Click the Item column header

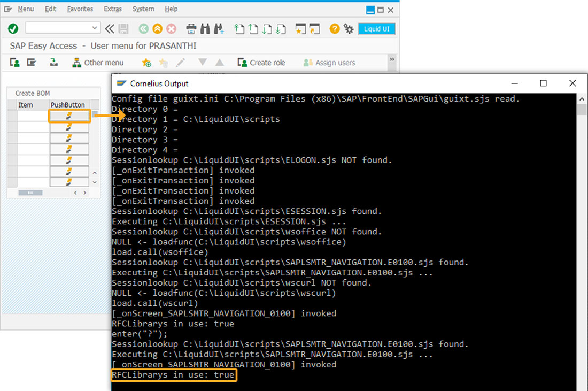pos(33,105)
